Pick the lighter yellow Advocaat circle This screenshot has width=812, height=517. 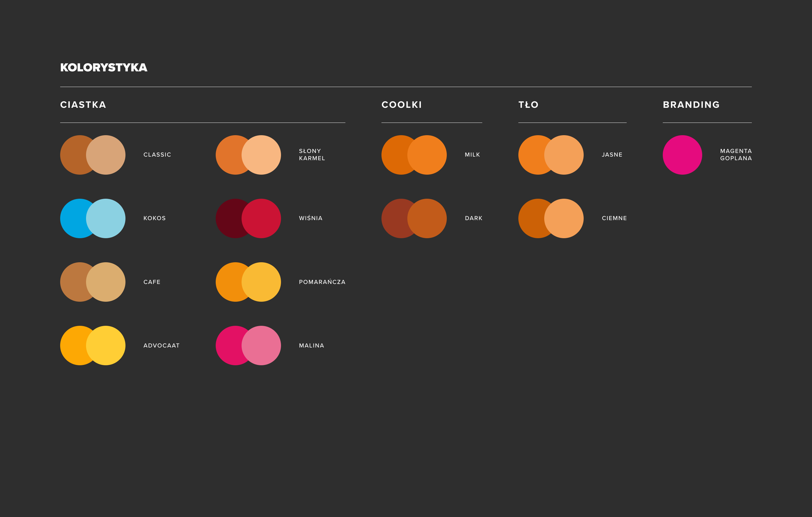(x=106, y=346)
